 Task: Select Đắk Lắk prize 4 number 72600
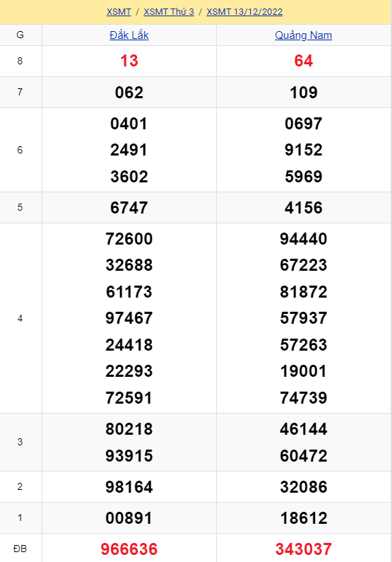tap(129, 239)
